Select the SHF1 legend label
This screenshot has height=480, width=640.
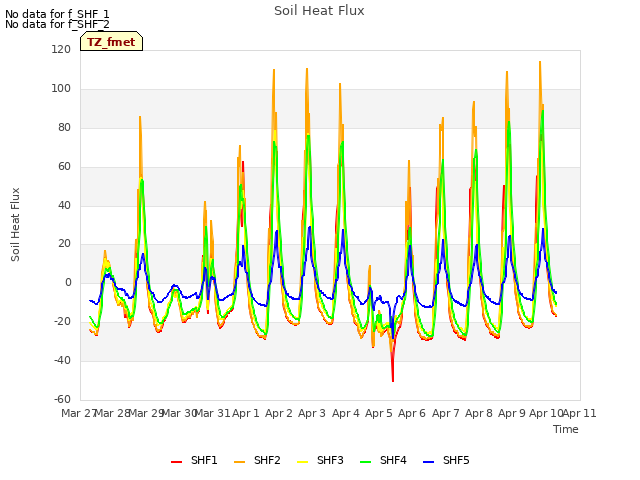[x=204, y=460]
